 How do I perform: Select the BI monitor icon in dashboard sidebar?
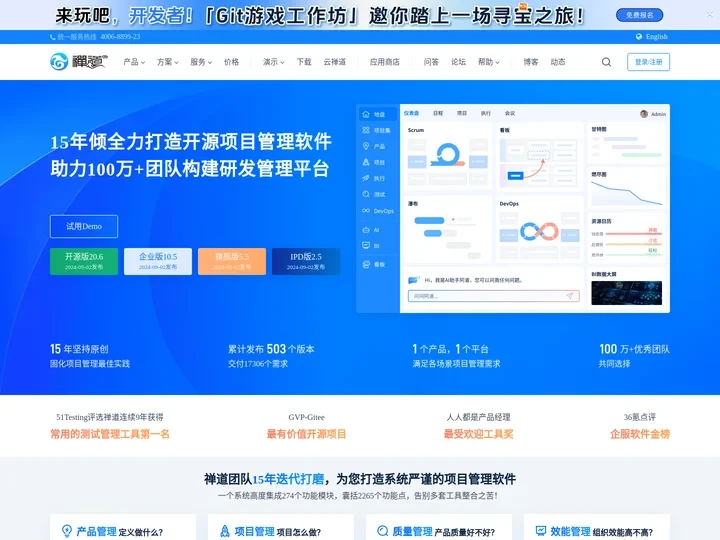coord(366,246)
